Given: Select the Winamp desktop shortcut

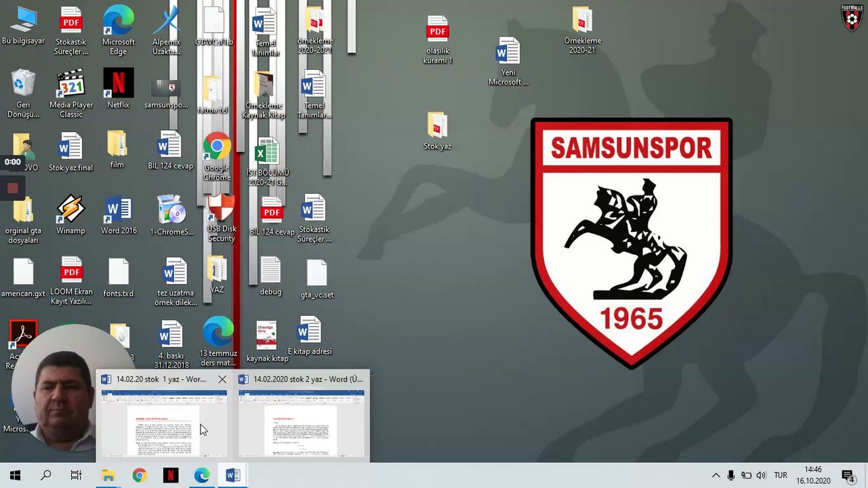Looking at the screenshot, I should 70,216.
